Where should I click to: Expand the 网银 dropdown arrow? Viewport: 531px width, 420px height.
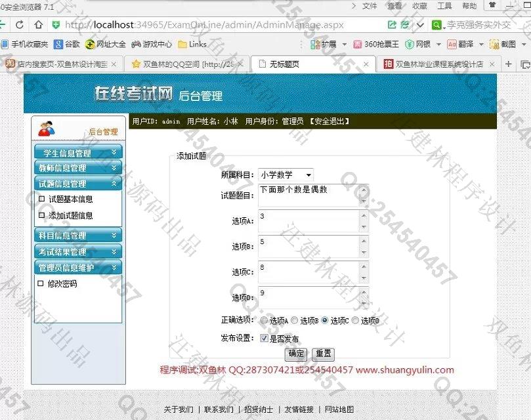pyautogui.click(x=438, y=45)
